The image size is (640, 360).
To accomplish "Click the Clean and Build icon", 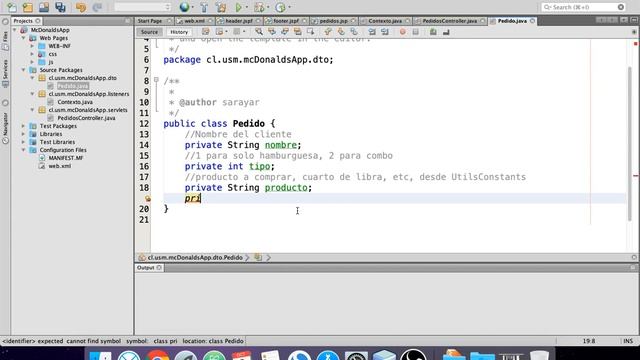I will click(x=221, y=7).
